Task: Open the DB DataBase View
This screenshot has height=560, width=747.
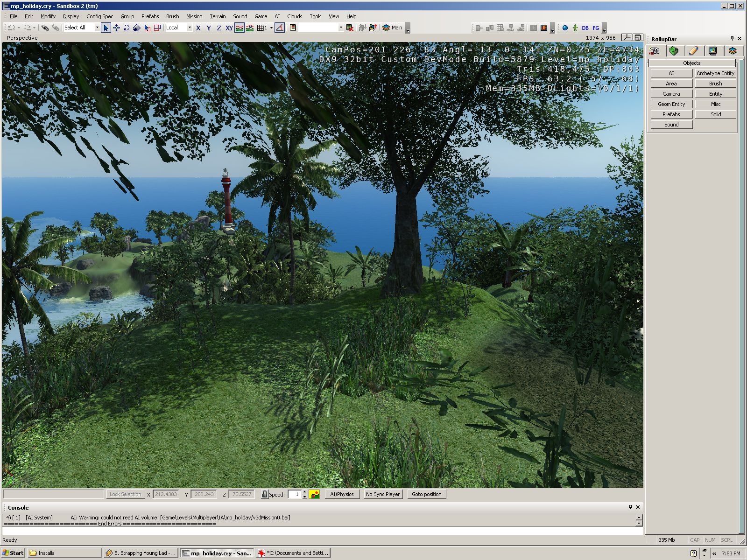Action: 585,28
